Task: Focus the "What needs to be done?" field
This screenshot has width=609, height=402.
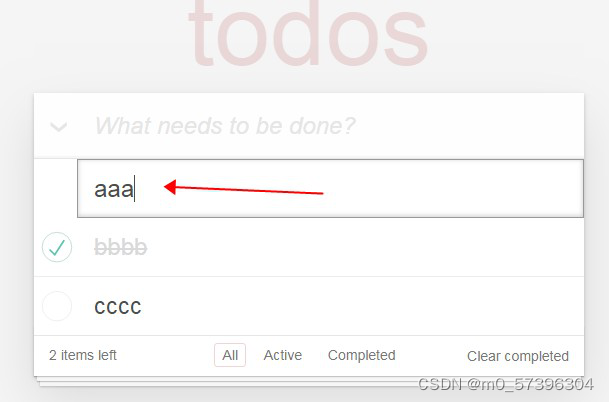Action: pos(334,126)
